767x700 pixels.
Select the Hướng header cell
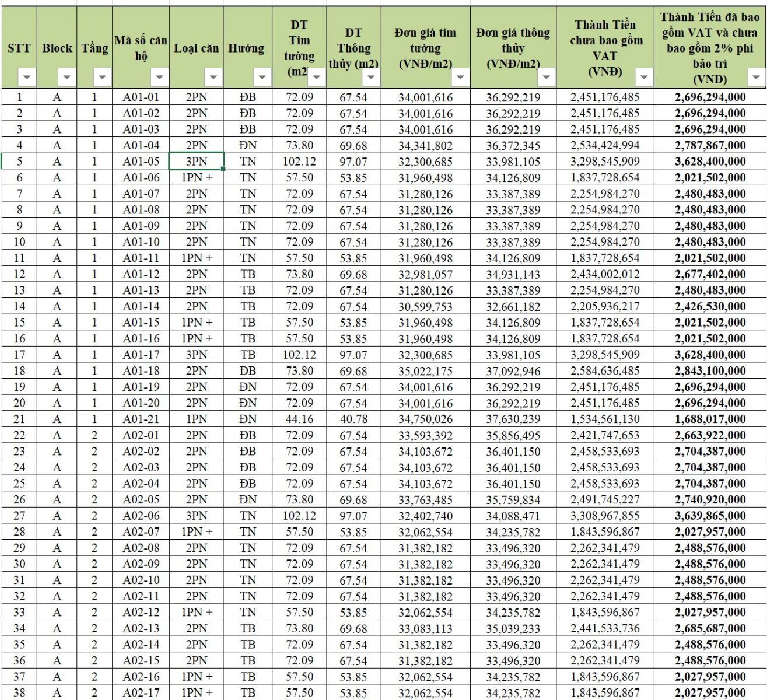(x=247, y=48)
